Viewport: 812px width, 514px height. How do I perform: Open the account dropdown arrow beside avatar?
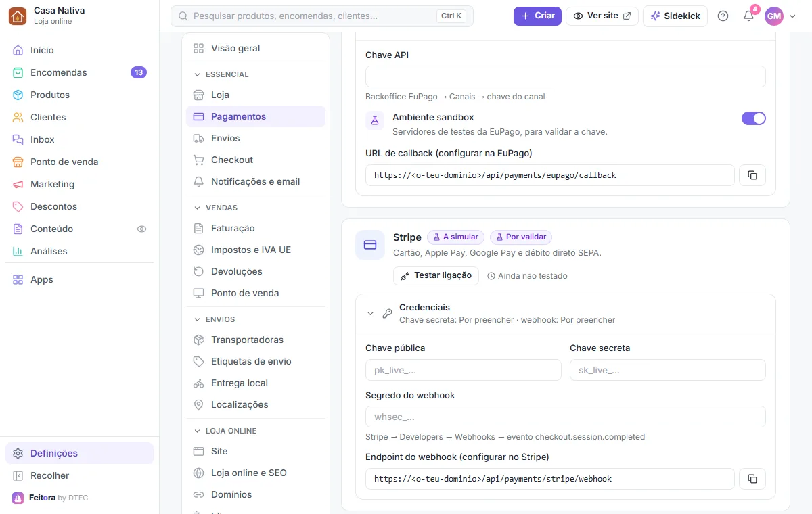point(792,16)
